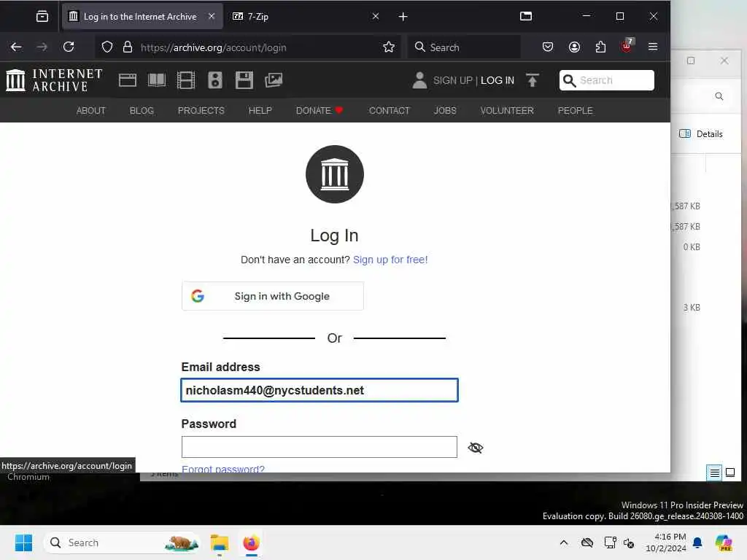This screenshot has height=560, width=747.
Task: Click Internet Archive logo
Action: (x=54, y=80)
